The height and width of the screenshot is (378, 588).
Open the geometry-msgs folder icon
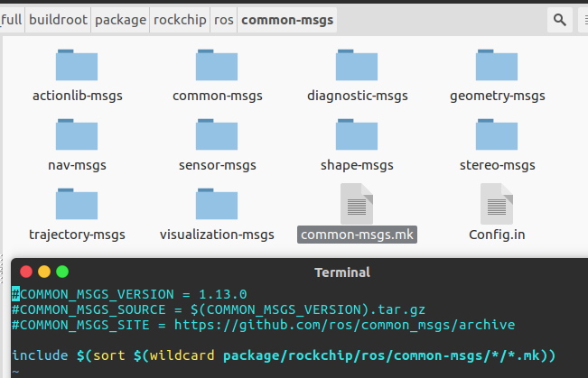[x=497, y=65]
